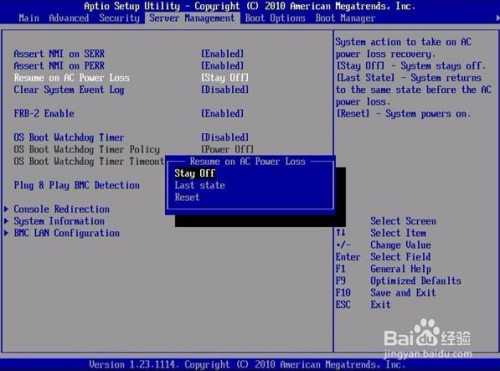
Task: Toggle the OS Boot Watchdog Timer Disabled value
Action: coord(225,137)
